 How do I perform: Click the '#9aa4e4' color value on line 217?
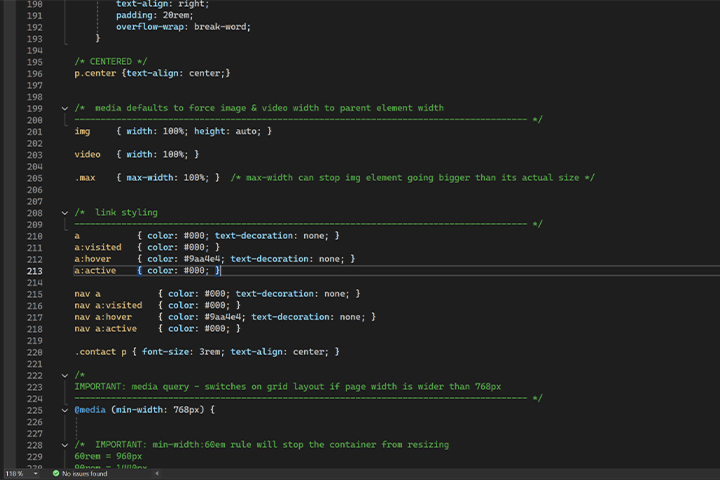coord(223,317)
